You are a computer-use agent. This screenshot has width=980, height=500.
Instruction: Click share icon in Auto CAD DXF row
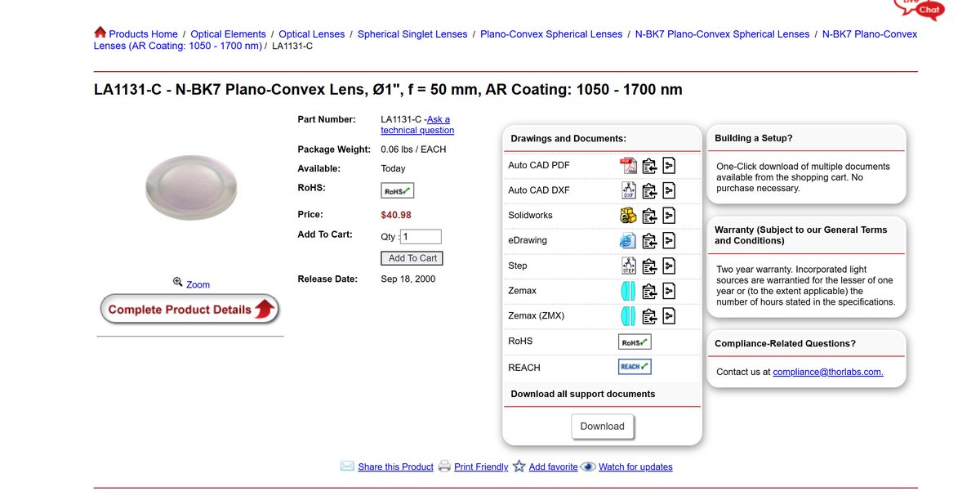(669, 191)
